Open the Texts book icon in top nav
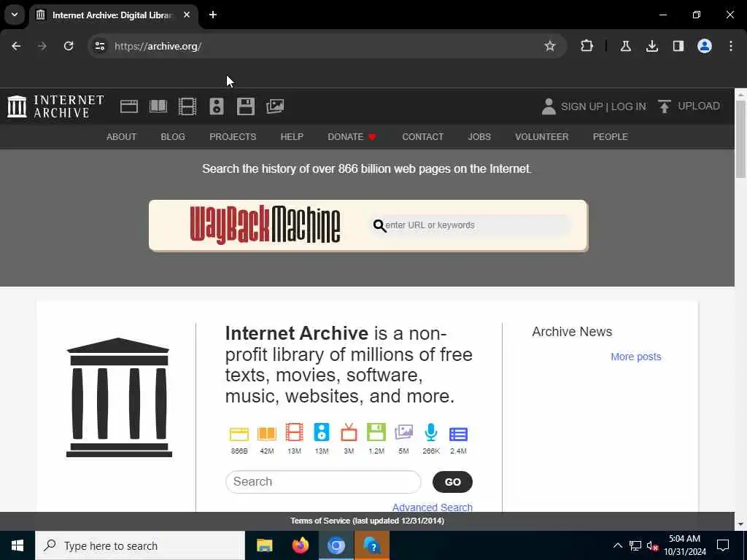 pyautogui.click(x=158, y=106)
